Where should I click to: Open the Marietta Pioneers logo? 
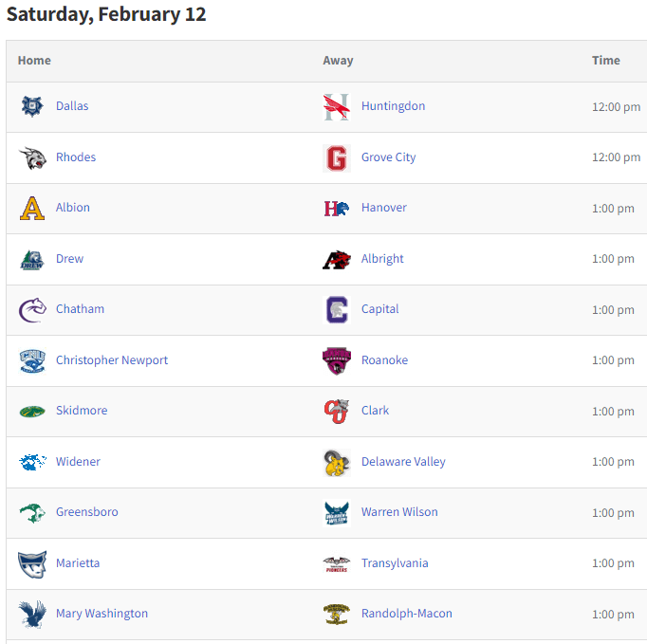coord(32,564)
